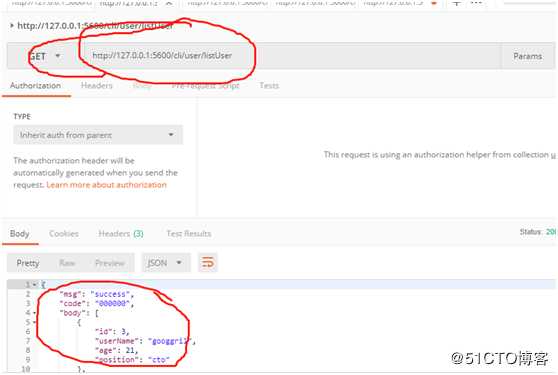
Task: Select the Raw view button
Action: tap(67, 263)
